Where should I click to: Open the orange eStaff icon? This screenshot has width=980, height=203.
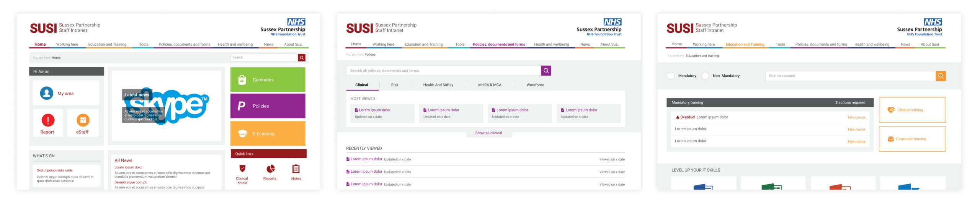[x=83, y=120]
